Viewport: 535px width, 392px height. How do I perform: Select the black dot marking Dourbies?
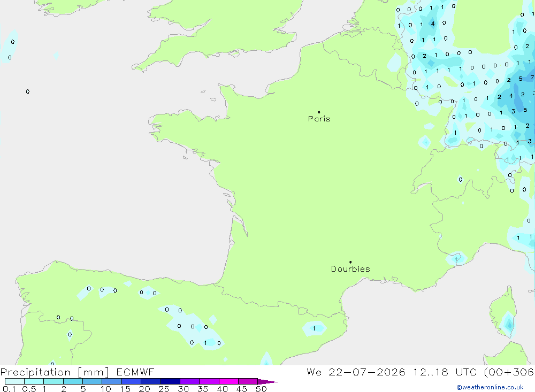tap(350, 262)
